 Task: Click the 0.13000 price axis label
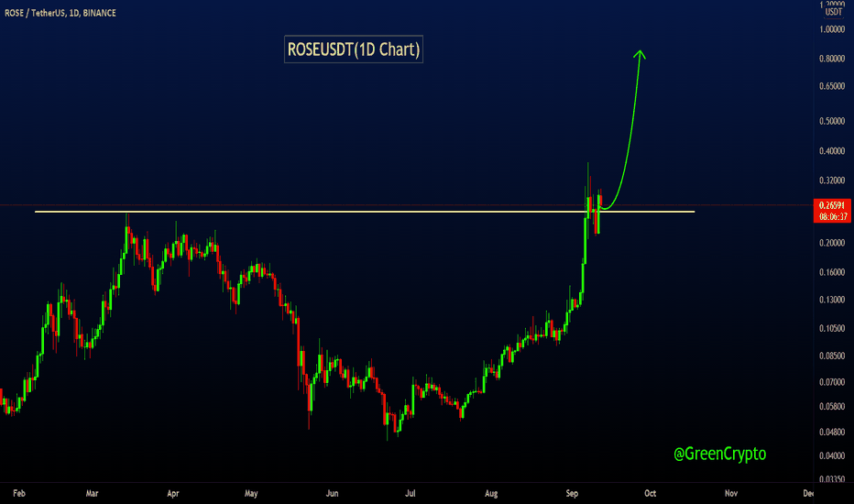[832, 300]
